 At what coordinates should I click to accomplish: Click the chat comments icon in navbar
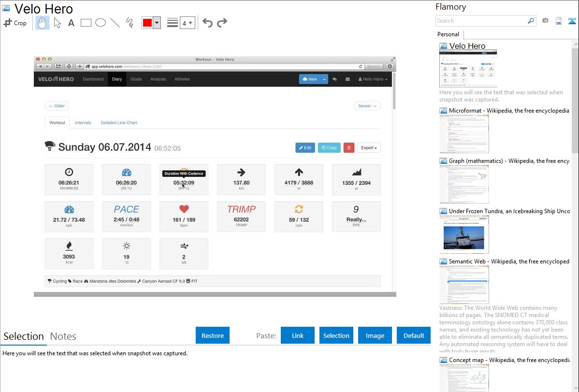(335, 79)
